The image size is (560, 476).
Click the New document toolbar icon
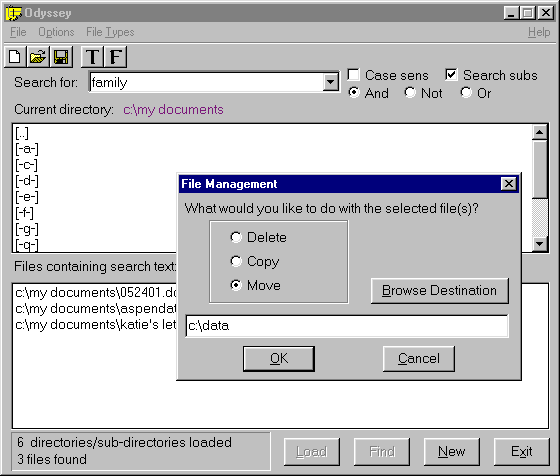pyautogui.click(x=15, y=57)
